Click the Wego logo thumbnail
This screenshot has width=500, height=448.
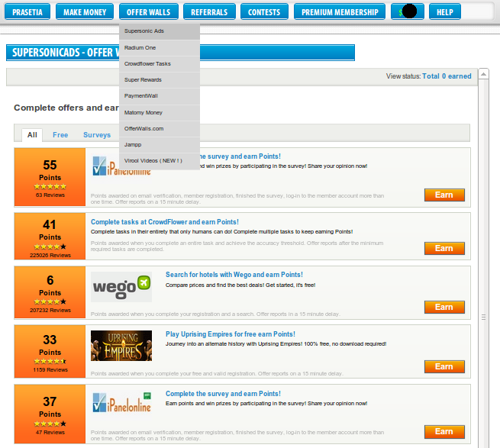tap(121, 287)
